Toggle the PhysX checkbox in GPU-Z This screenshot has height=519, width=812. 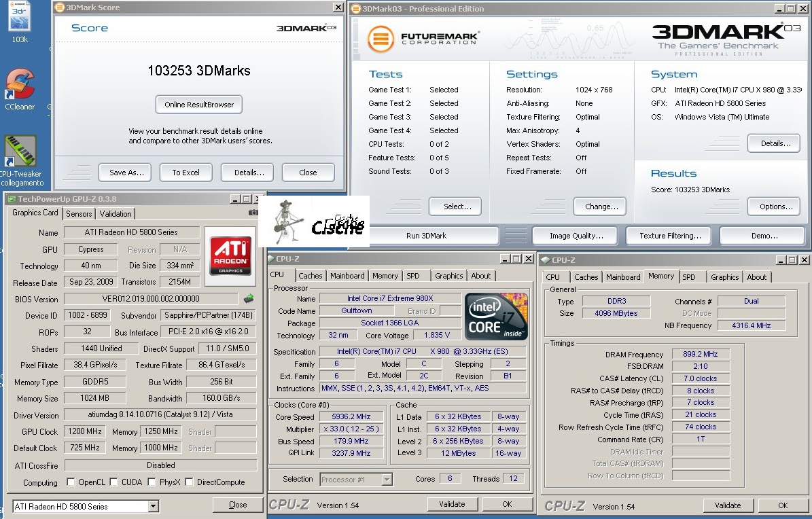(x=152, y=482)
